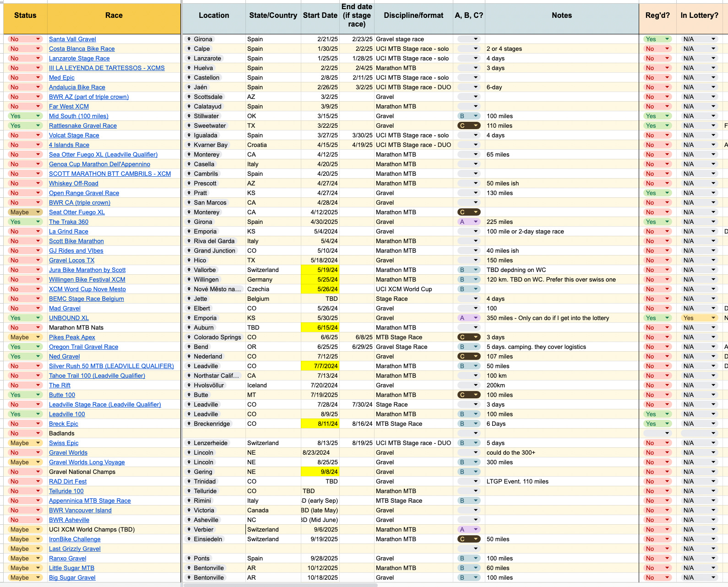
Task: Select the highlighted 9/8/24 start date cell
Action: tap(320, 472)
